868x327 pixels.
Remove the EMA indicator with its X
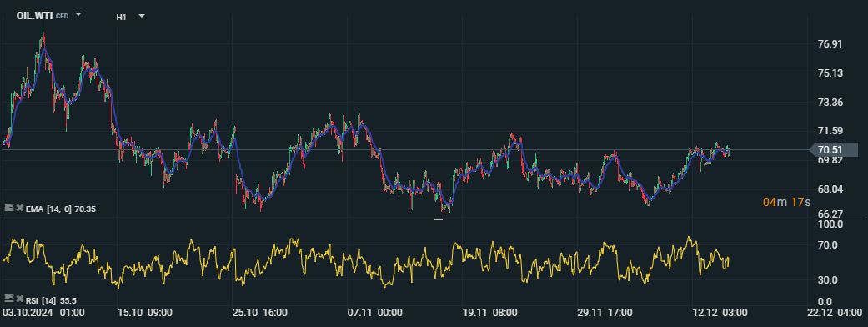(19, 208)
